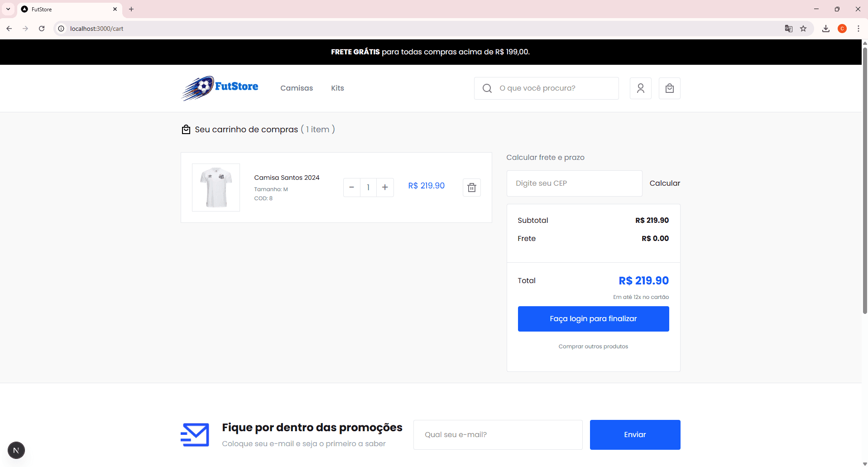Click Faça login para finalizar
The image size is (868, 467).
pyautogui.click(x=593, y=319)
